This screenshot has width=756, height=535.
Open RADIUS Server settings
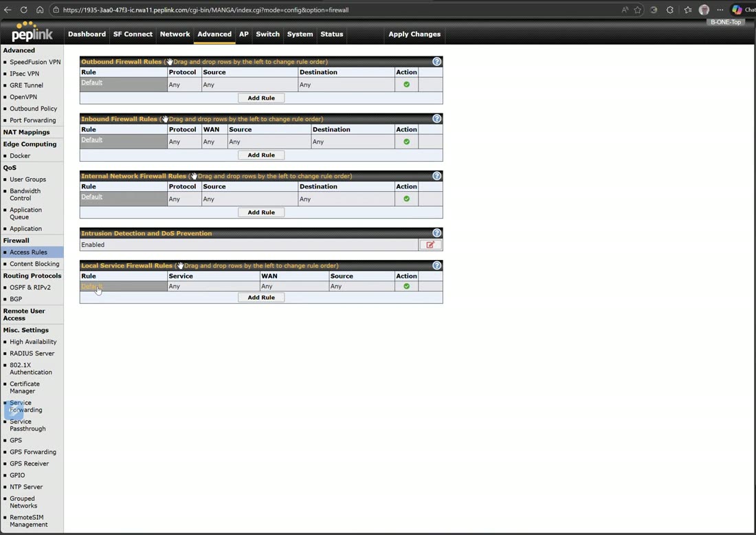(x=32, y=353)
